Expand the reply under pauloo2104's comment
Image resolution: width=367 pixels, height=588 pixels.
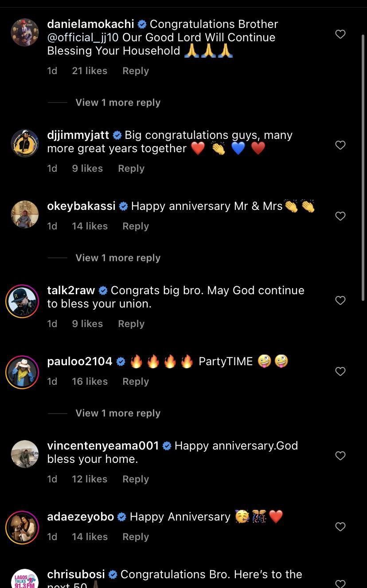click(117, 413)
